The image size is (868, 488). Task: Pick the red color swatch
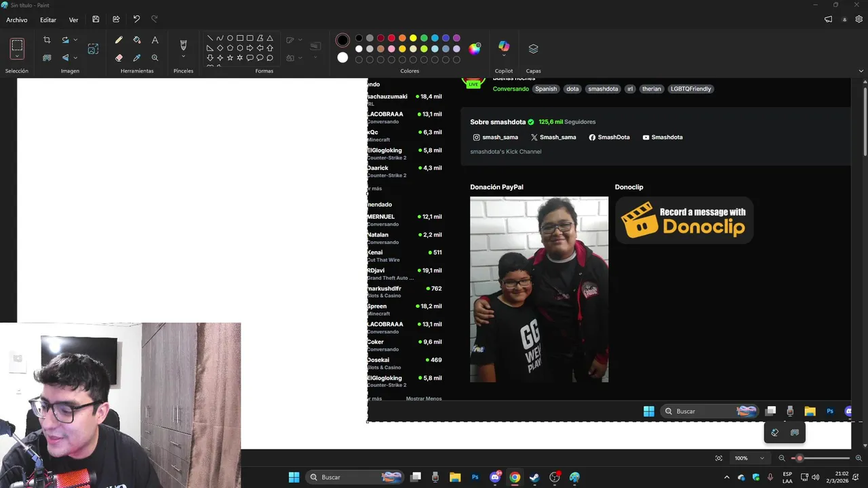391,38
